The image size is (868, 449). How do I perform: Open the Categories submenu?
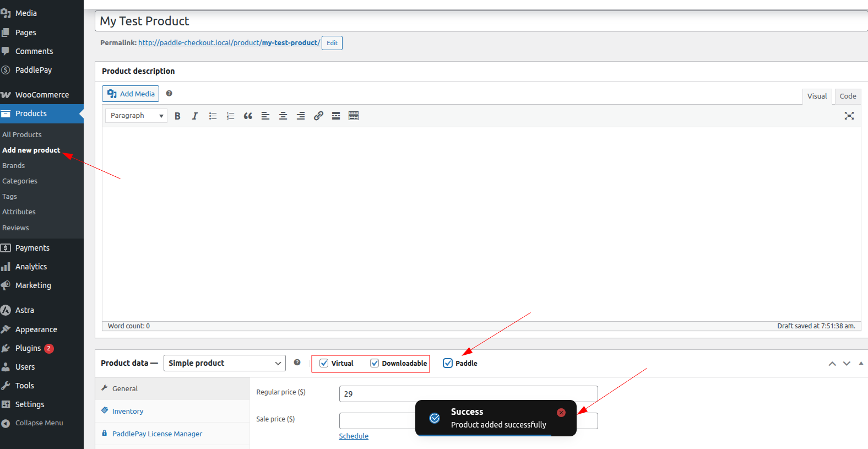[20, 181]
